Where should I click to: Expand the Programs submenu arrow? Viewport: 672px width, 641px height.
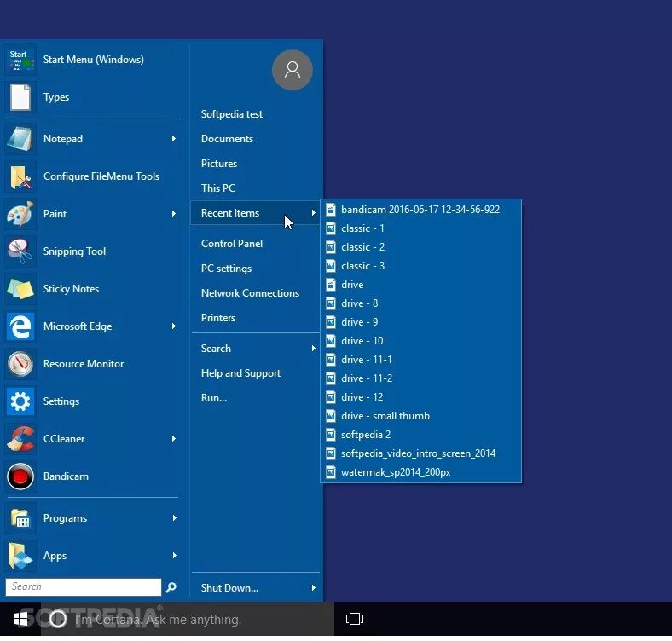pos(174,517)
